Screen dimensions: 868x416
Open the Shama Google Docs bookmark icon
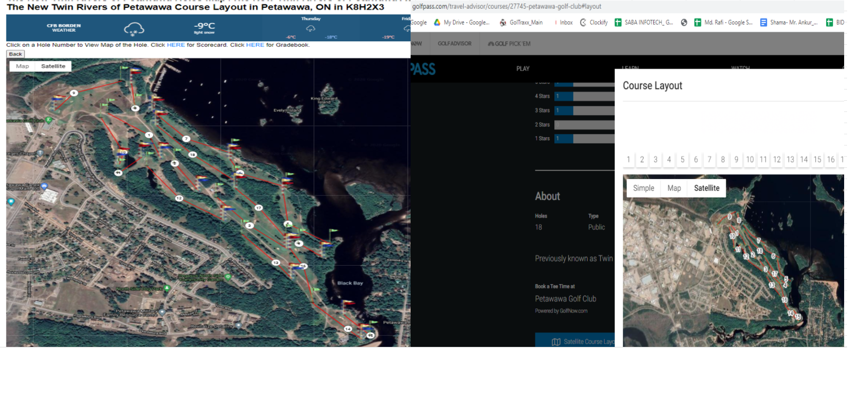763,22
